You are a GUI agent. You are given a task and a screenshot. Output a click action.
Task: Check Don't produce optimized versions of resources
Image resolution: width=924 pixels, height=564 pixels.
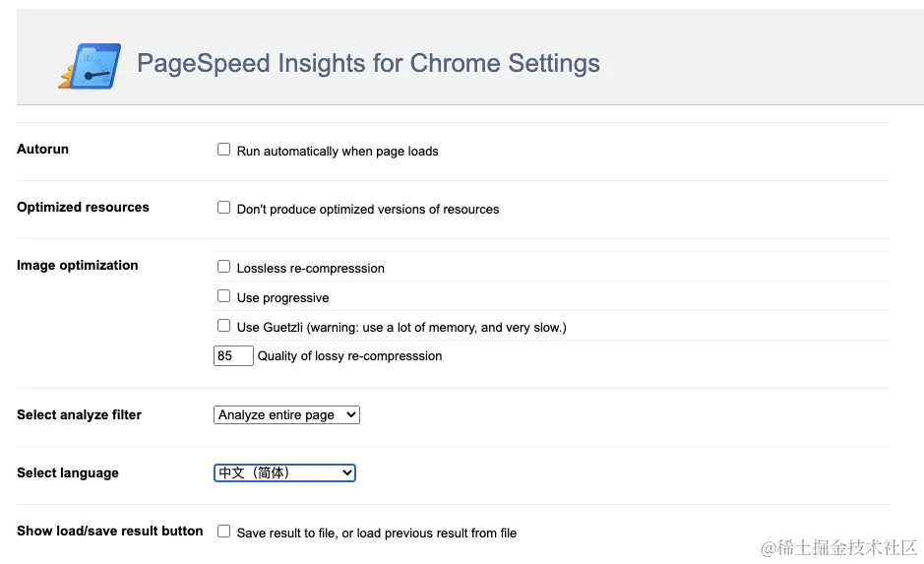(224, 208)
